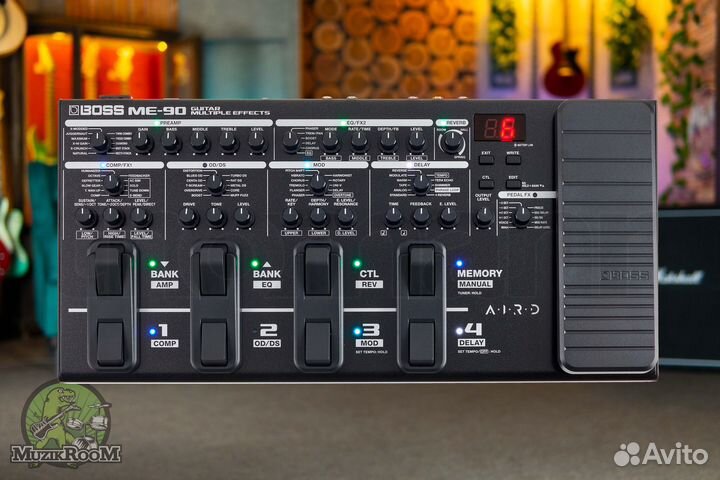This screenshot has height=480, width=720.
Task: Toggle the 3 MOD footswitch
Action: click(x=318, y=344)
